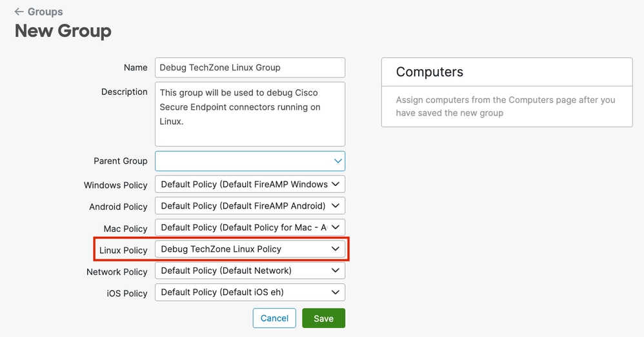Click the Parent Group label
Screen dimensions: 644x337
120,161
